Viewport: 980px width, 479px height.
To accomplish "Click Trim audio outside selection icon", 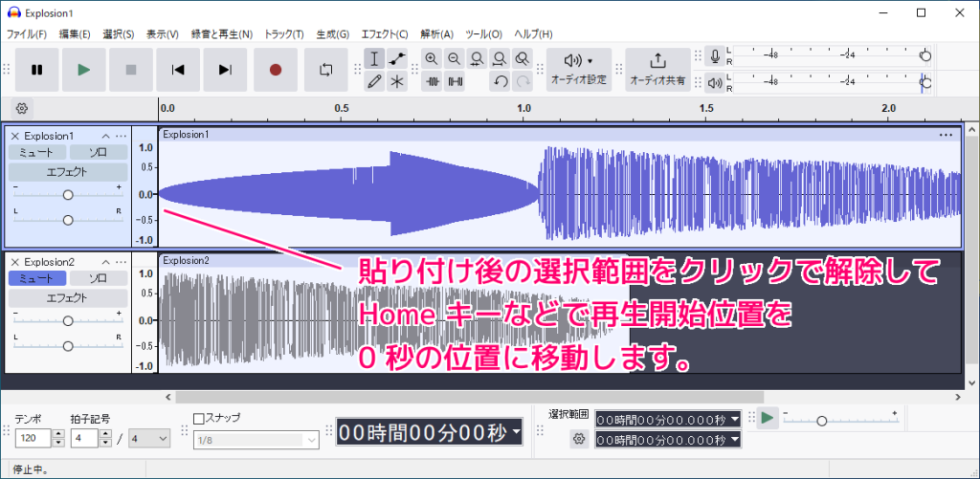I will click(432, 81).
